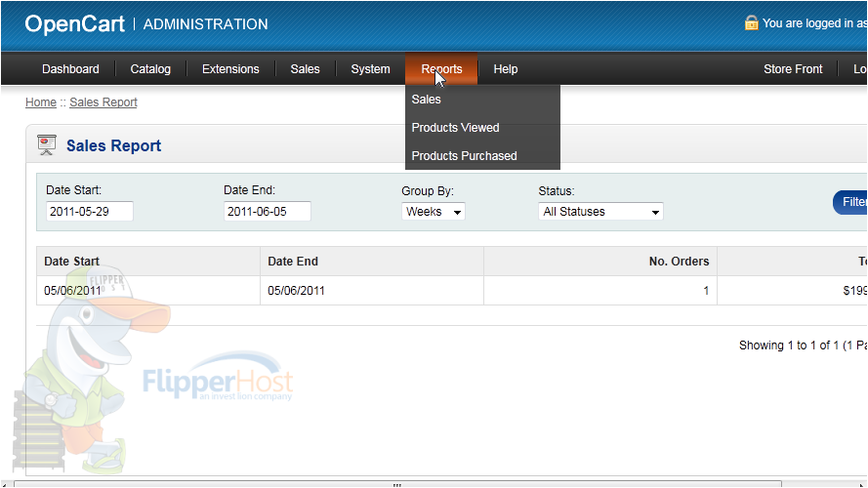Click the Sales Report presentation board icon
This screenshot has height=488, width=868.
point(47,145)
